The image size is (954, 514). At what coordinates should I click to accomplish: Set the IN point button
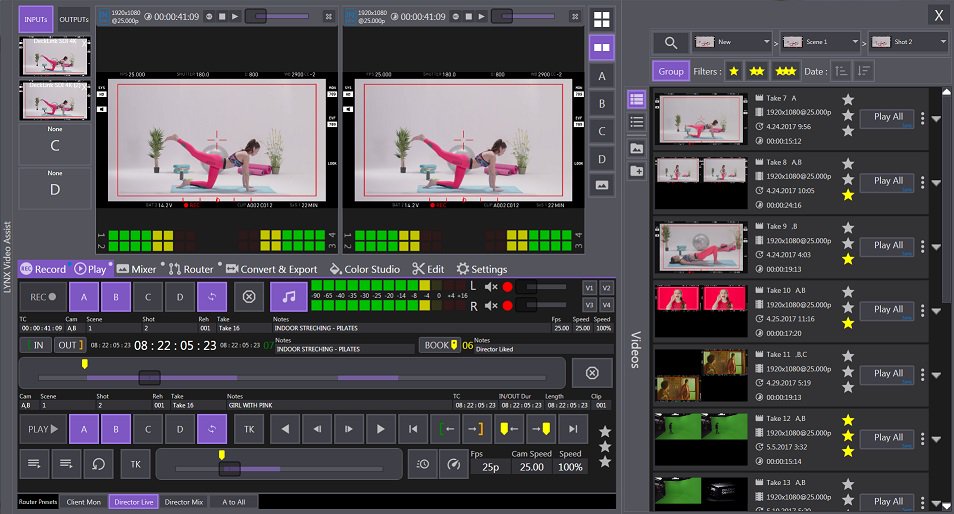coord(36,345)
